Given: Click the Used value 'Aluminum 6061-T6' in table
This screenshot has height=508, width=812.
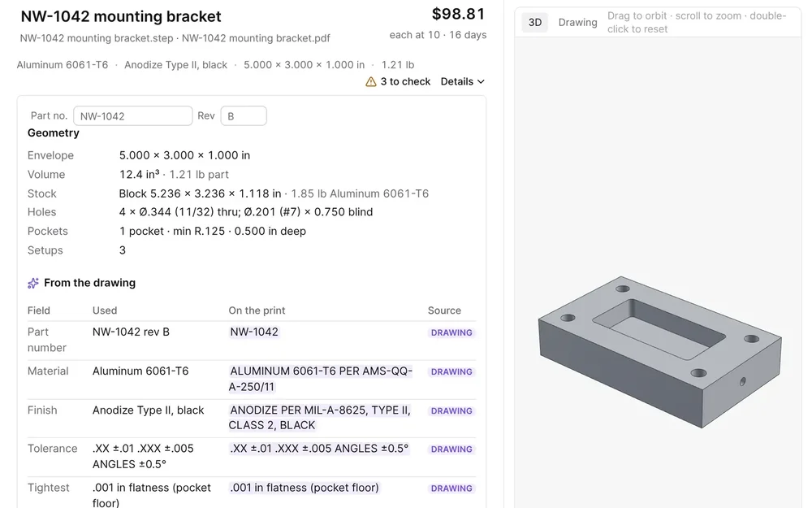Looking at the screenshot, I should coord(140,371).
